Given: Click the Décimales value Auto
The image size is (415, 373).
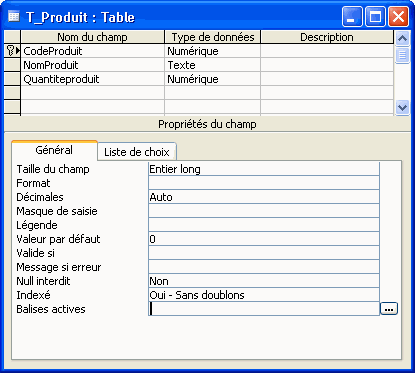Looking at the screenshot, I should tap(264, 197).
